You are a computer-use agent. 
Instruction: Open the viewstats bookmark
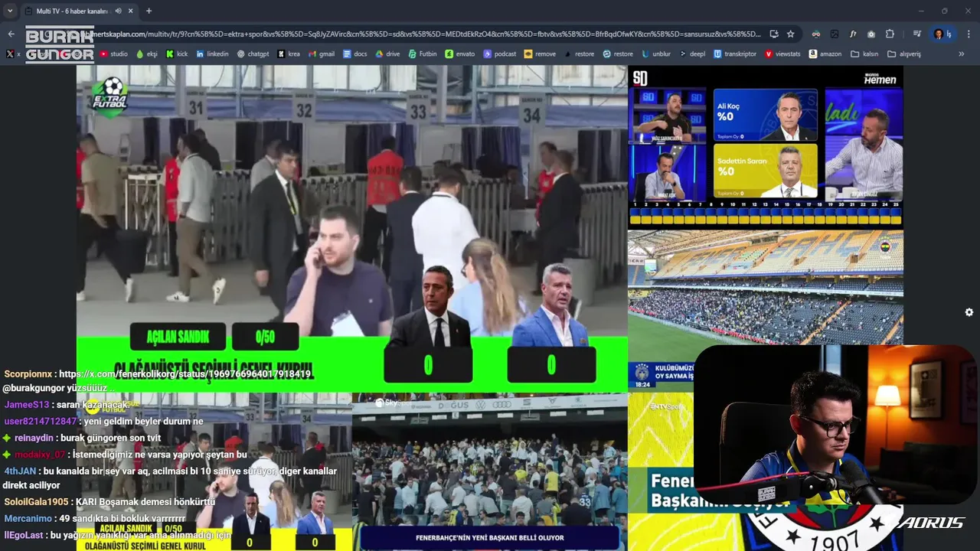point(782,54)
